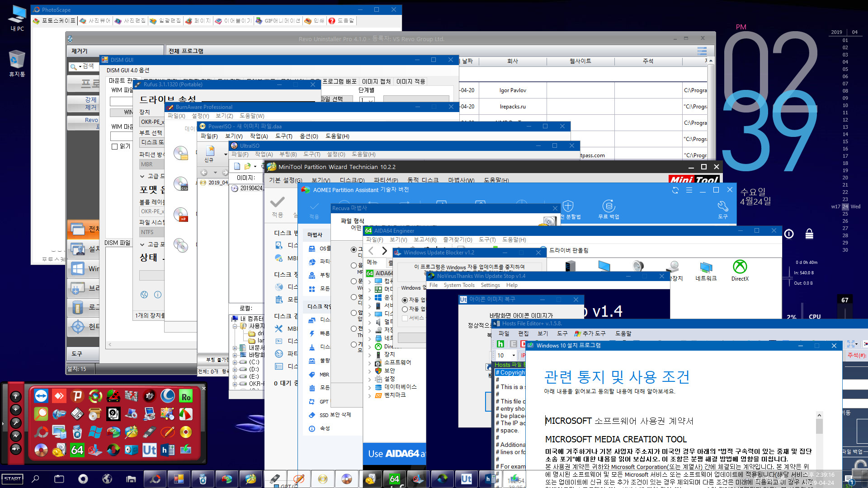868x488 pixels.
Task: Expand the 장치 node in AIDA64 tree
Action: tap(369, 355)
